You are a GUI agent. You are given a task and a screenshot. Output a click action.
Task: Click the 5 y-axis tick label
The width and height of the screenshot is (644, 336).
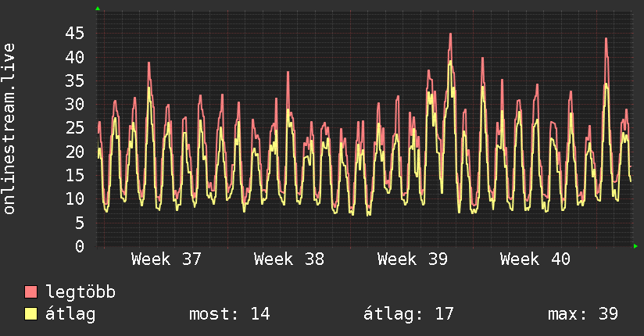tap(80, 223)
